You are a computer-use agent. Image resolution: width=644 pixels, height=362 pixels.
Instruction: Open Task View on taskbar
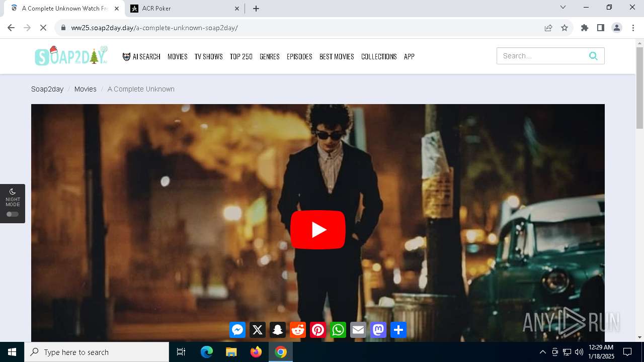pos(181,352)
